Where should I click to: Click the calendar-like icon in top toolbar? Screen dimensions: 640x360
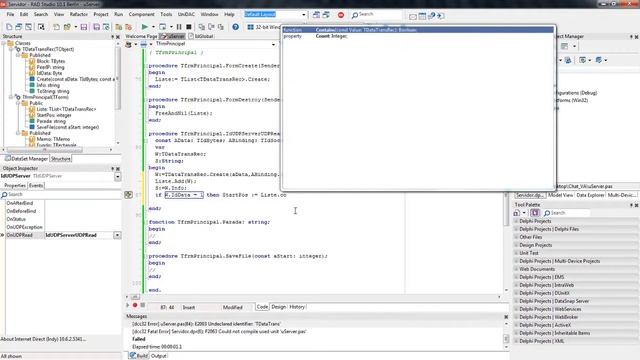click(x=422, y=16)
